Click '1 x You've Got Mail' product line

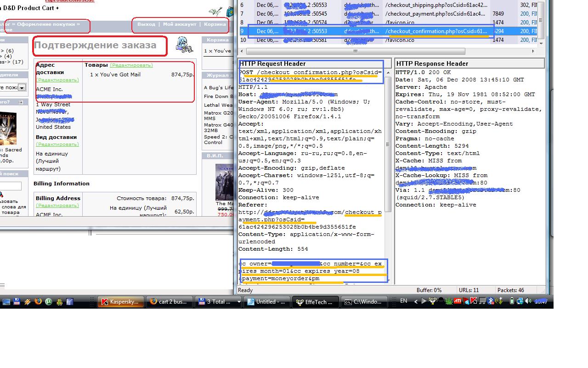(x=115, y=75)
